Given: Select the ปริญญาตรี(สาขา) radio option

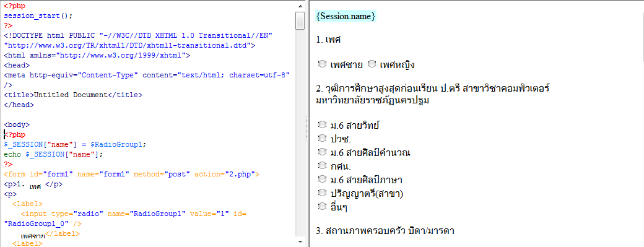Looking at the screenshot, I should (x=323, y=193).
